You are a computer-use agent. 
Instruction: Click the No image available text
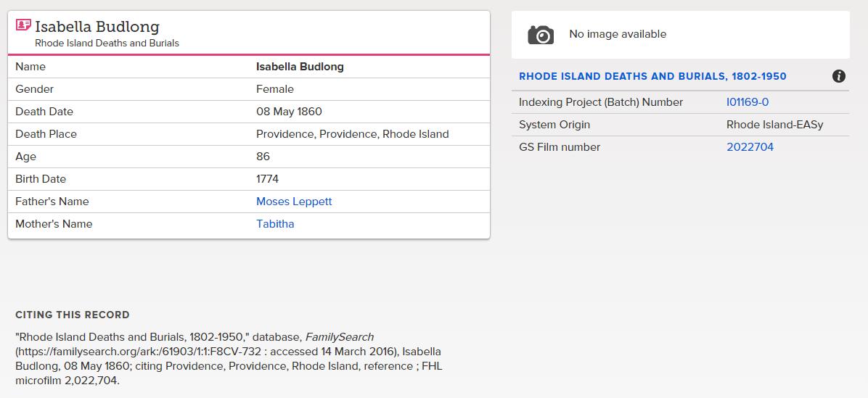coord(618,34)
